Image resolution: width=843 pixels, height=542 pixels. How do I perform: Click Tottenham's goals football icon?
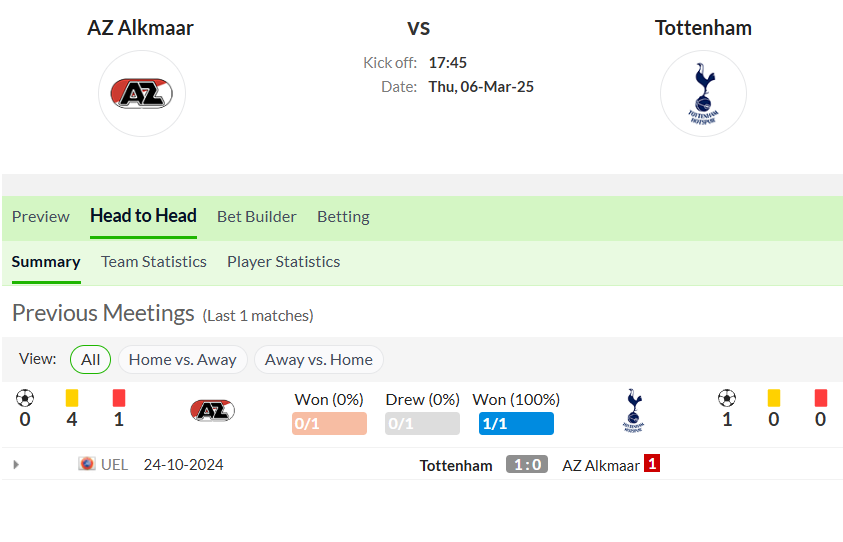coord(727,398)
